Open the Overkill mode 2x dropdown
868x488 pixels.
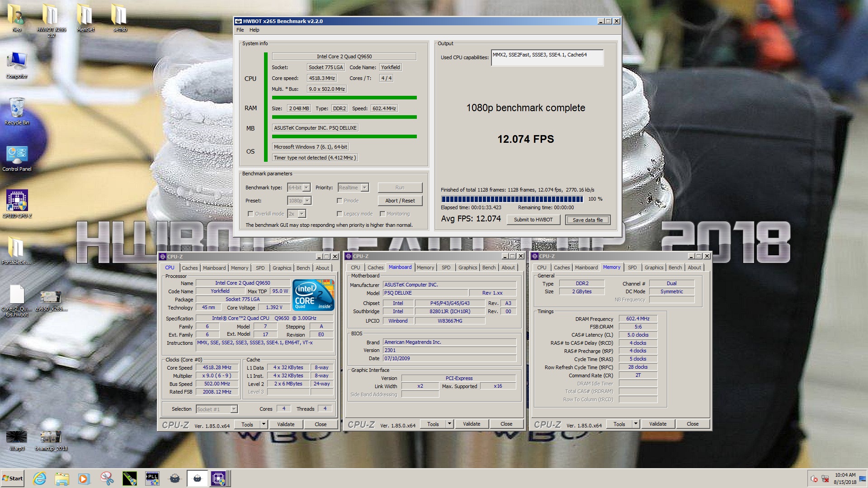(297, 214)
